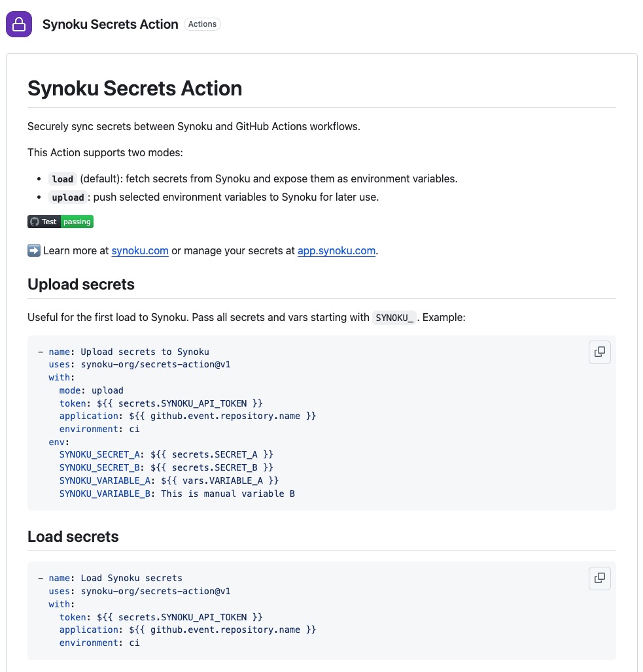
Task: Click the inline "load" code label
Action: [x=63, y=179]
